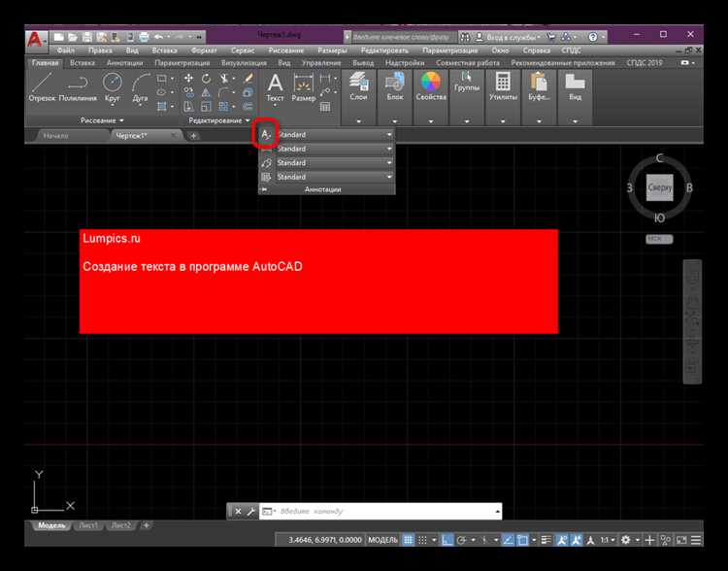This screenshot has height=571, width=728.
Task: Toggle the grid display in status bar
Action: pyautogui.click(x=409, y=539)
